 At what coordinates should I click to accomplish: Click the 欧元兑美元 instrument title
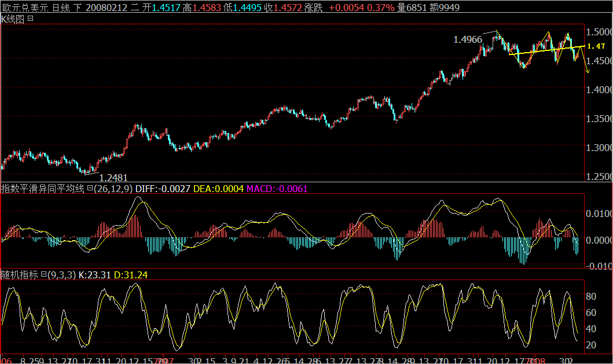tap(25, 8)
